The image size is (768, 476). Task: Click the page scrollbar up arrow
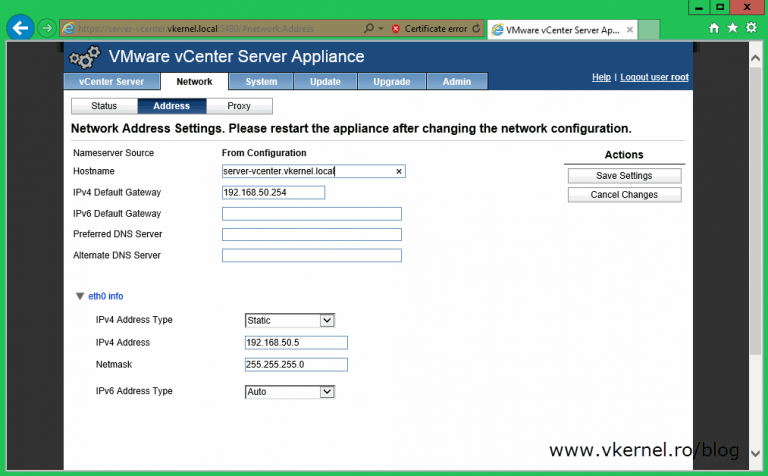pos(755,57)
